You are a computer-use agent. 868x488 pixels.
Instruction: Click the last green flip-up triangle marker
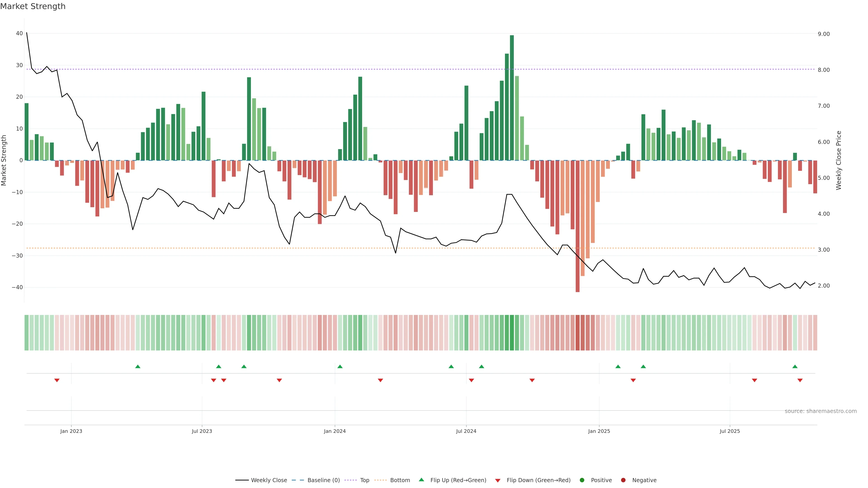pos(795,366)
